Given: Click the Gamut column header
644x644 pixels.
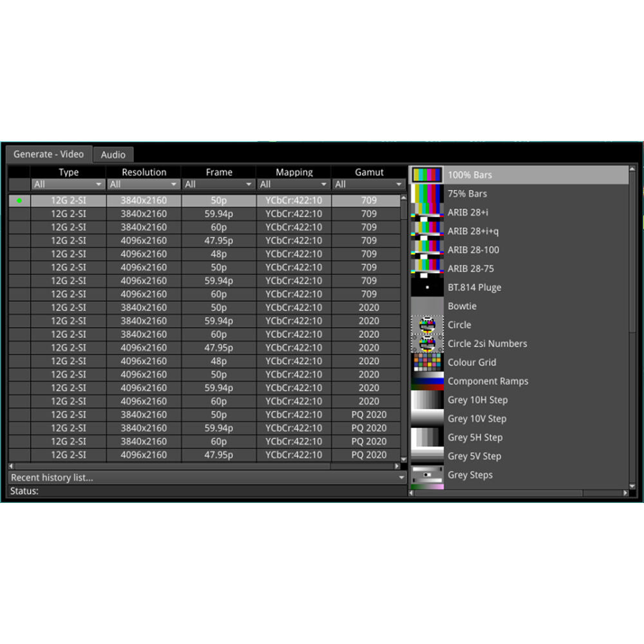Looking at the screenshot, I should point(369,172).
